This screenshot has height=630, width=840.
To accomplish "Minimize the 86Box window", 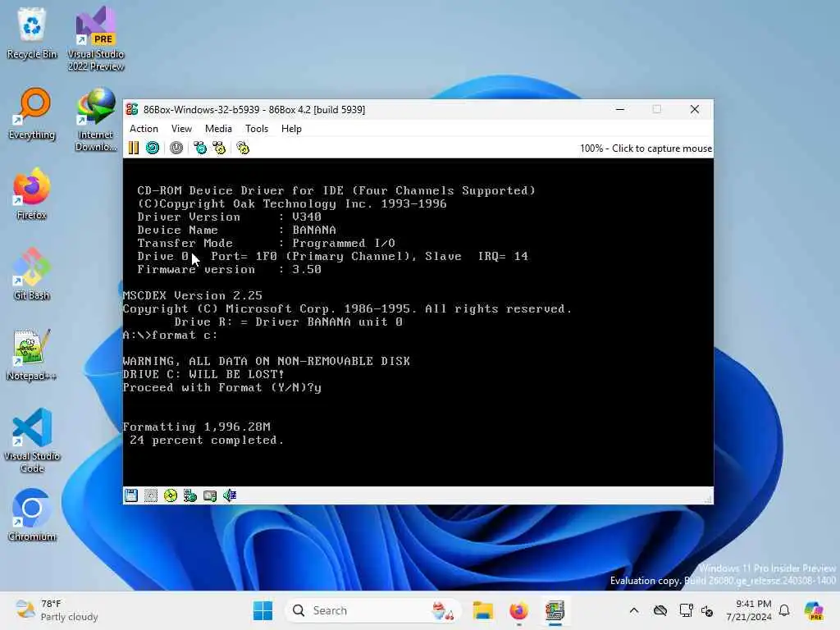I will point(620,109).
